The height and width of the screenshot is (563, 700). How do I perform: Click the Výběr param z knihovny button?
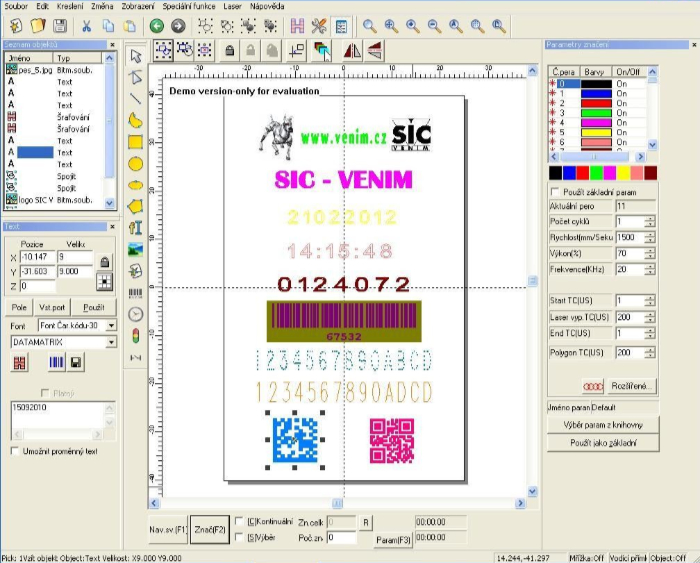pyautogui.click(x=603, y=425)
